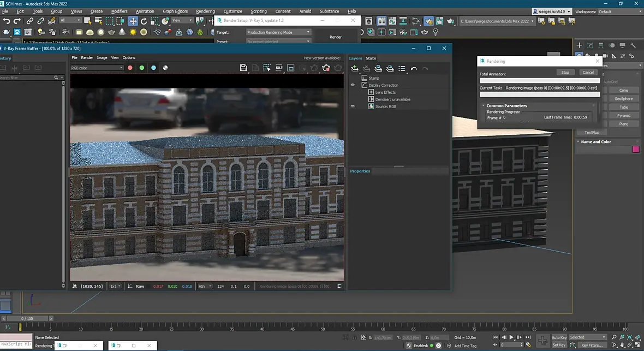Open the Production Rendering Mode dropdown

[x=278, y=32]
